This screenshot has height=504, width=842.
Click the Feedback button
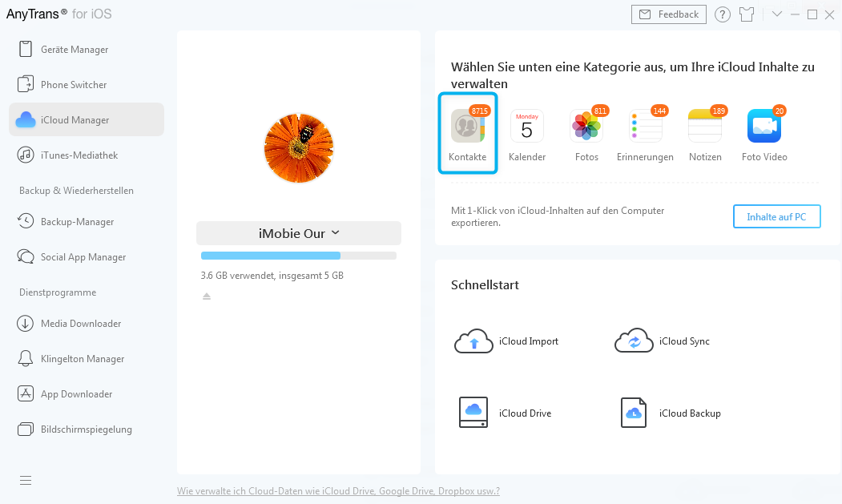[668, 14]
